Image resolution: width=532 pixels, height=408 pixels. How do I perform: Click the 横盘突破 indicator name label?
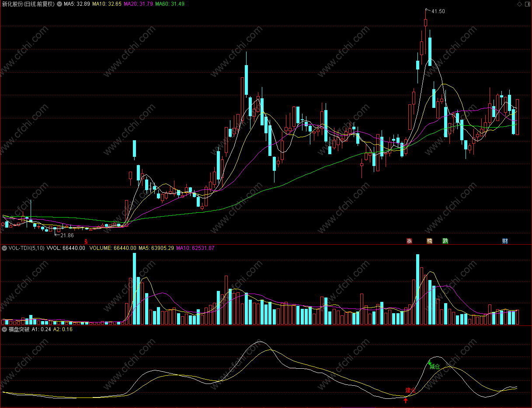click(19, 329)
